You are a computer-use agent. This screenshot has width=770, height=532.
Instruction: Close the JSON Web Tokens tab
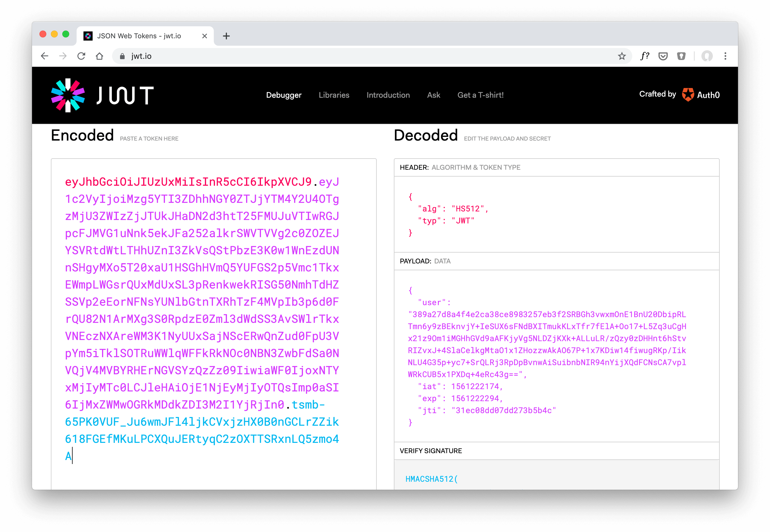[x=205, y=36]
